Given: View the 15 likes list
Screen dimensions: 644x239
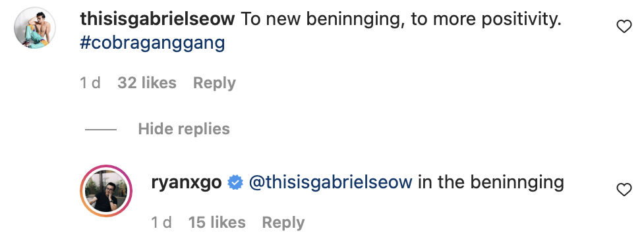Looking at the screenshot, I should click(217, 222).
